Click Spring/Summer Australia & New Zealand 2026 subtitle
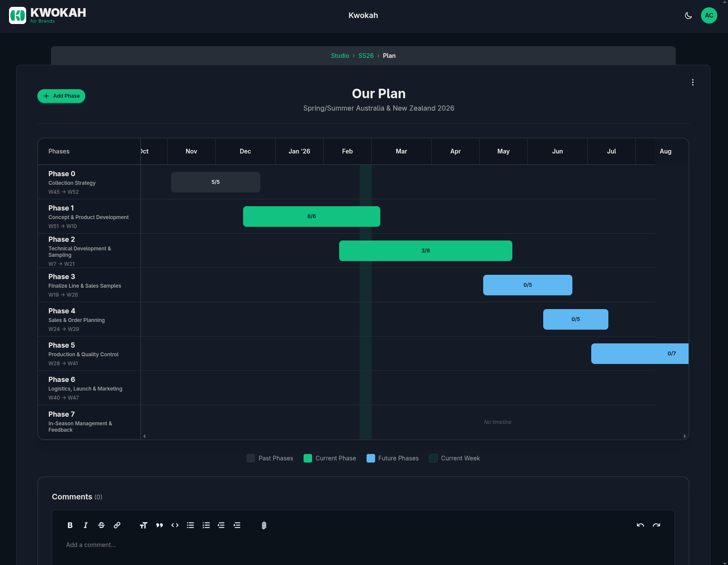The image size is (728, 565). 379,108
